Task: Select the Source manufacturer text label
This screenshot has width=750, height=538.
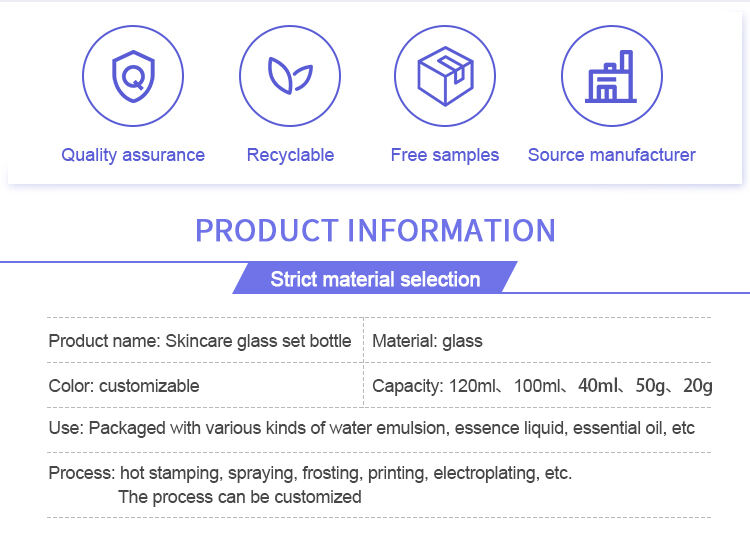Action: (x=612, y=155)
